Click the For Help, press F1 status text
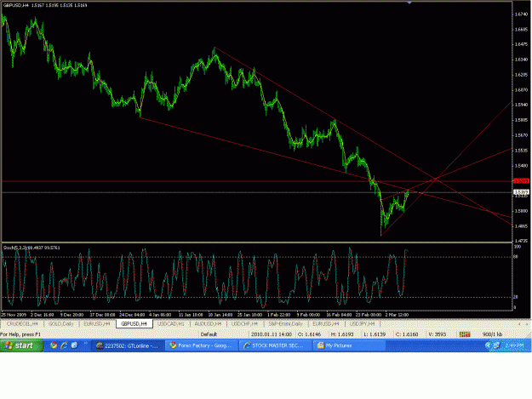 [x=20, y=334]
